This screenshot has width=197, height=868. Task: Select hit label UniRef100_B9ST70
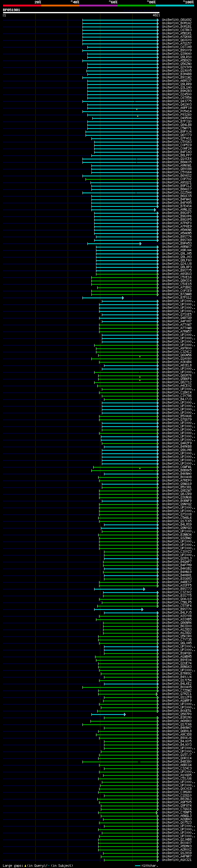pyautogui.click(x=176, y=609)
